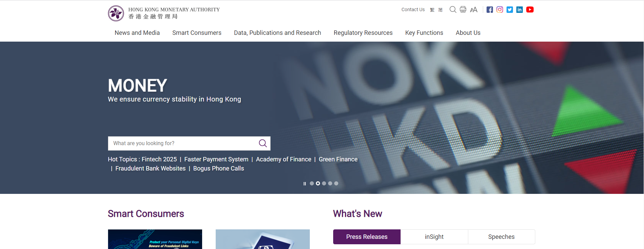Go to third banner slide dot
The image size is (644, 249).
pyautogui.click(x=324, y=183)
